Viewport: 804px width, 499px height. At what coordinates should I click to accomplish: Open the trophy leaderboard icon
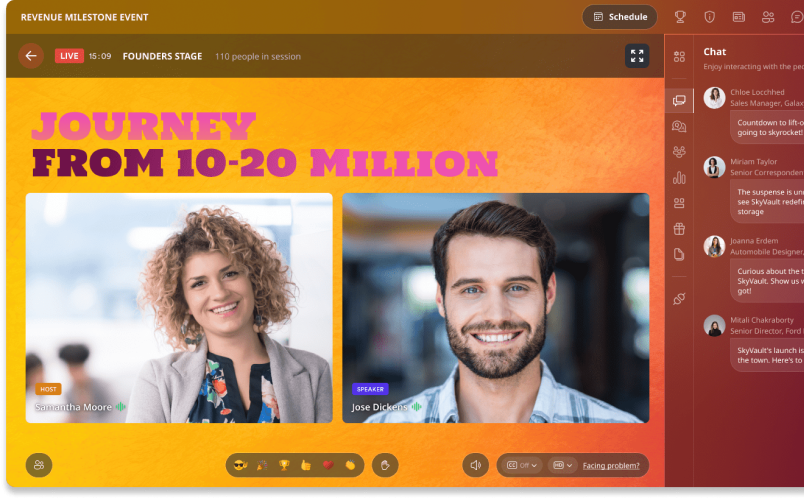point(680,17)
